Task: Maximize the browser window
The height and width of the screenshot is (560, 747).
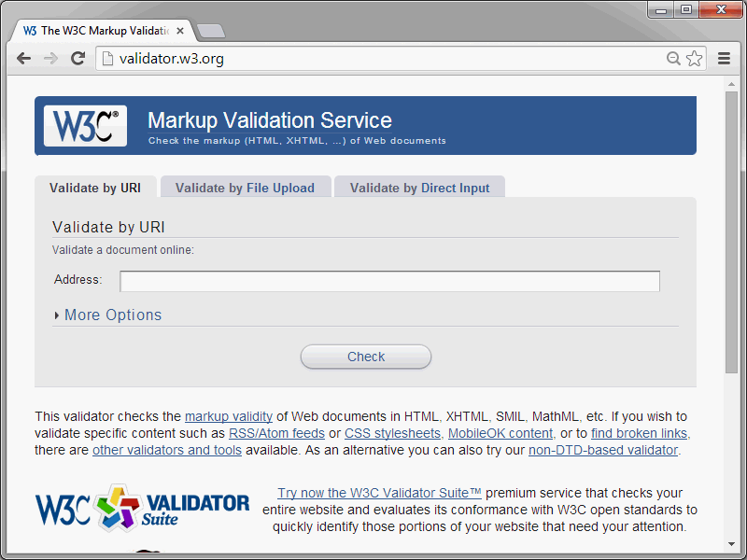Action: (686, 9)
